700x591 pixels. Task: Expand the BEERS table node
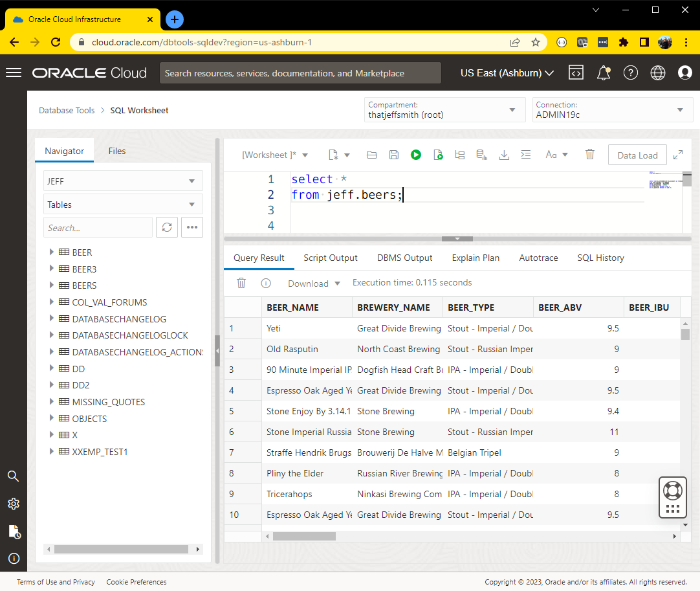51,285
